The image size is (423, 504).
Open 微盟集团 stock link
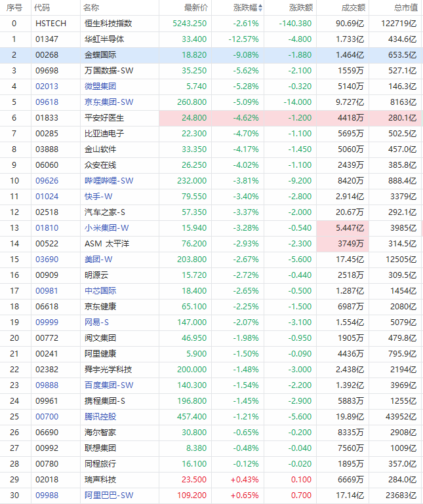100,87
